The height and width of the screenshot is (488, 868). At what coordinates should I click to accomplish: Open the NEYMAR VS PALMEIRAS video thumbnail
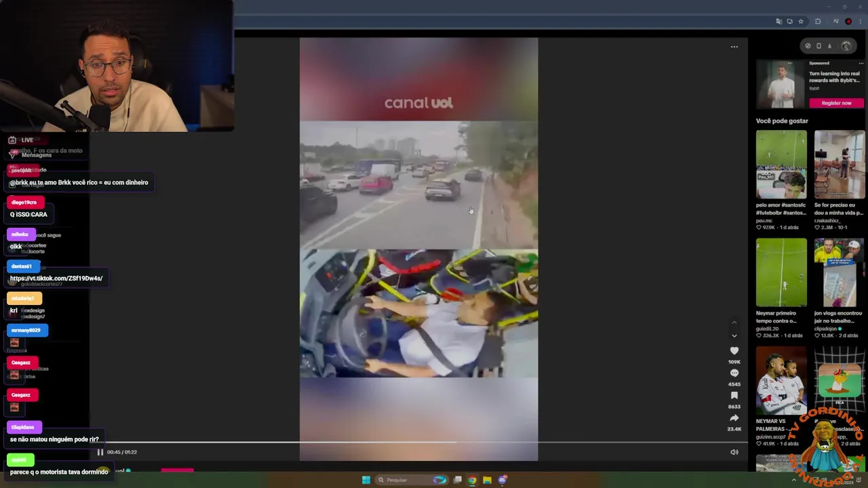(781, 380)
